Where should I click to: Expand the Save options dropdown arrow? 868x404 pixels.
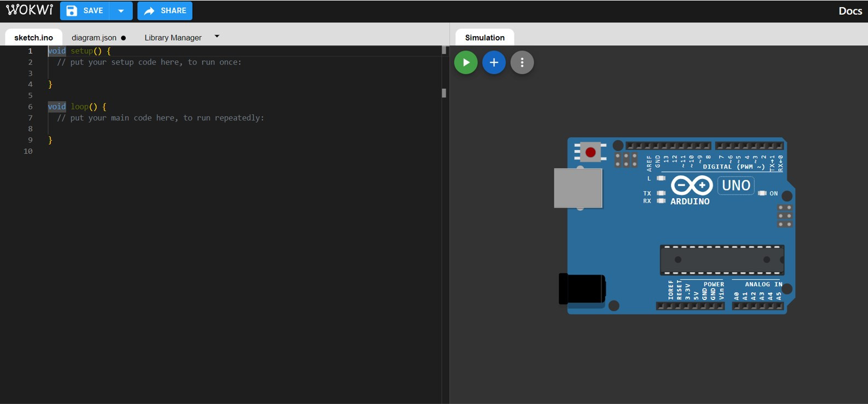click(x=121, y=11)
